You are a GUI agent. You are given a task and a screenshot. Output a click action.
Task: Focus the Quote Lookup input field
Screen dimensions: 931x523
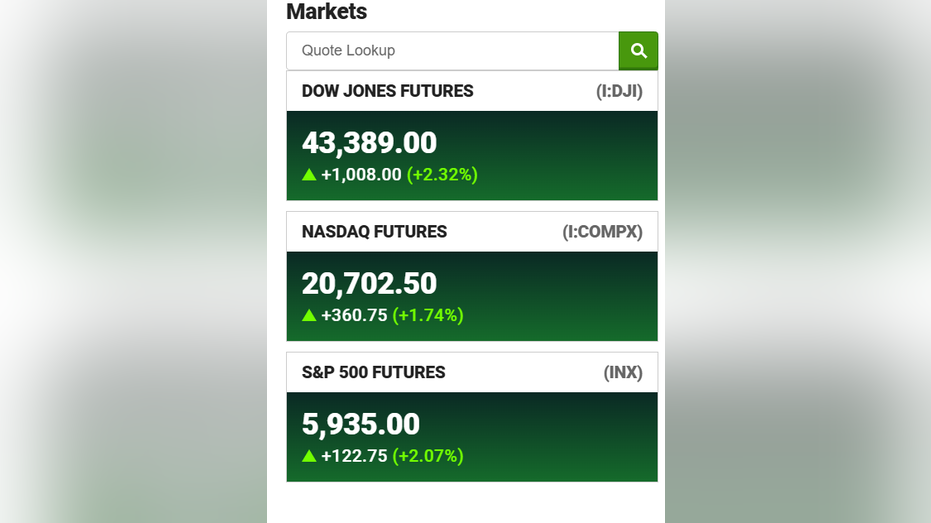click(452, 50)
